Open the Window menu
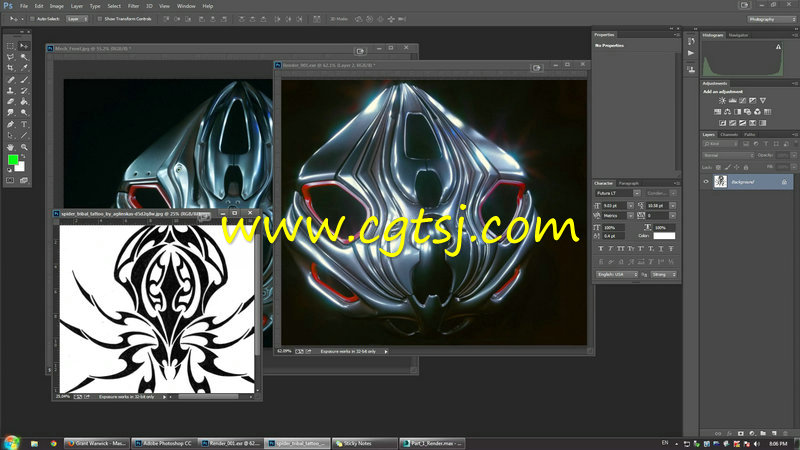Image resolution: width=800 pixels, height=450 pixels. (186, 6)
